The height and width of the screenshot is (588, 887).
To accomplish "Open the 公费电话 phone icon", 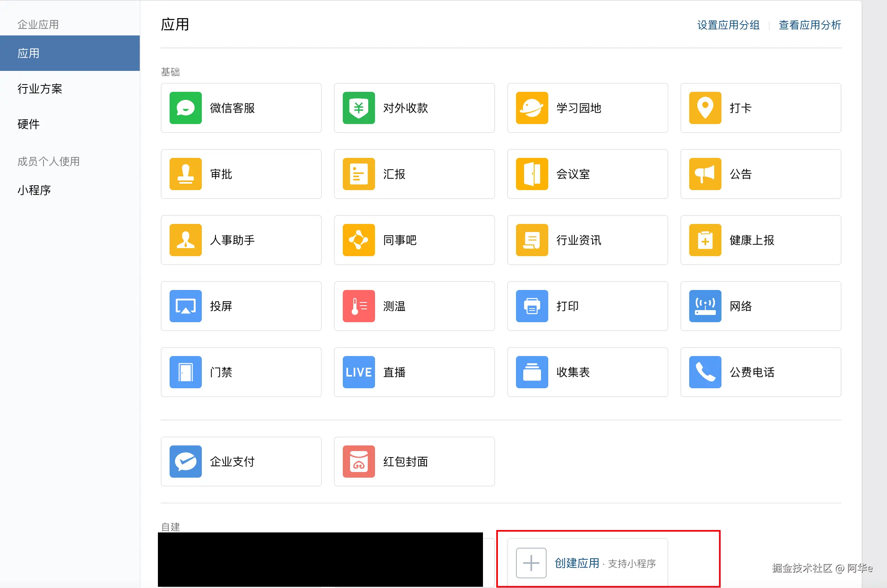I will pyautogui.click(x=705, y=372).
